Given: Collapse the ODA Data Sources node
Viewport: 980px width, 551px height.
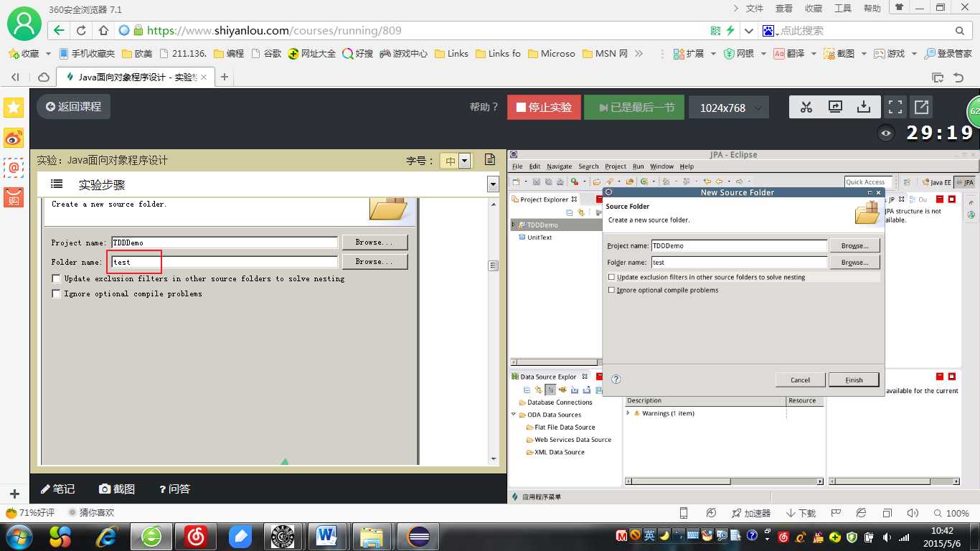Looking at the screenshot, I should coord(514,415).
